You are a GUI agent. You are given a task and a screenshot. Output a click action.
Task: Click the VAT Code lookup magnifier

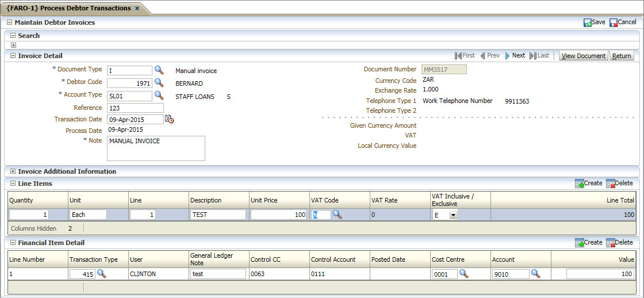pos(338,215)
